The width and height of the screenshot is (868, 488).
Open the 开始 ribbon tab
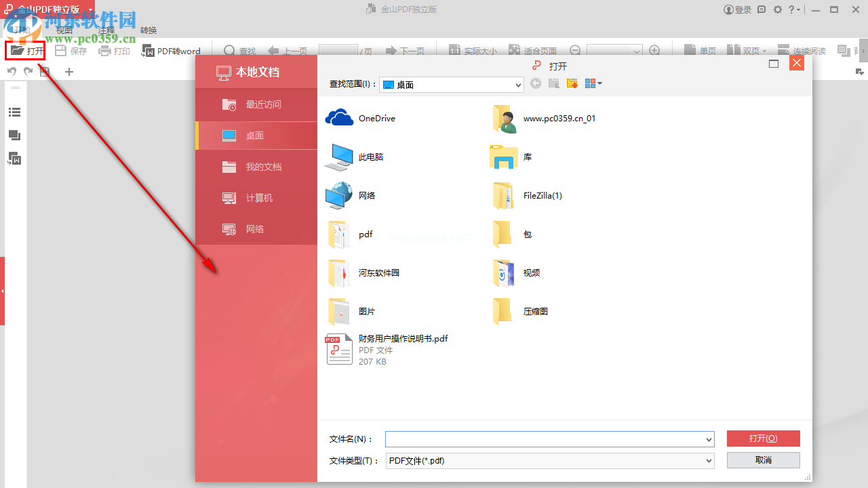click(22, 30)
